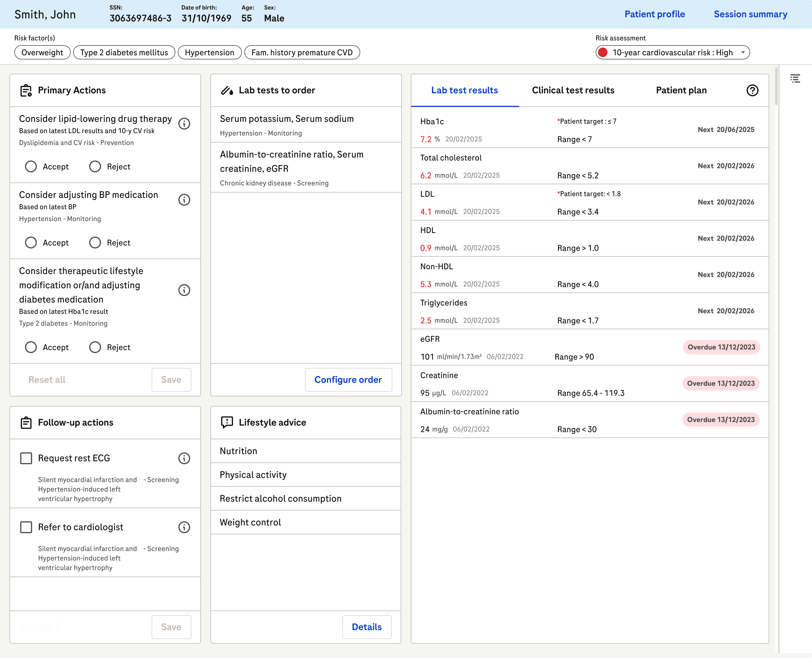Click the help question mark icon
The image size is (812, 658).
[752, 90]
